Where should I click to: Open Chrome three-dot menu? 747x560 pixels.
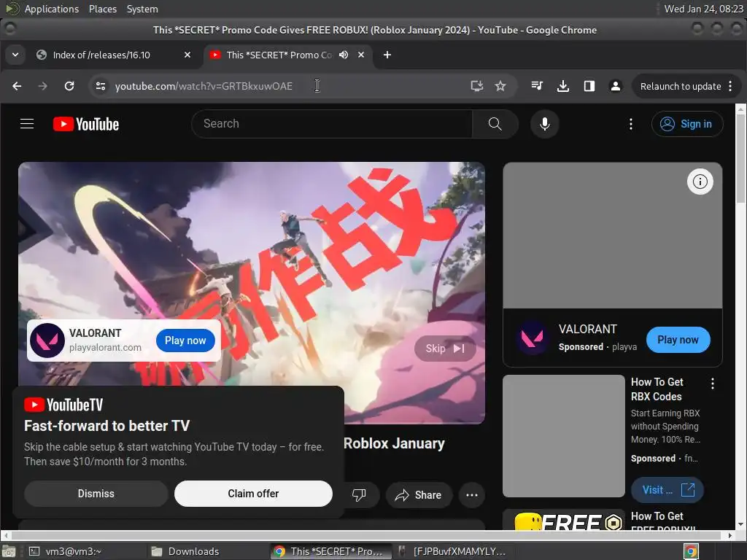730,86
